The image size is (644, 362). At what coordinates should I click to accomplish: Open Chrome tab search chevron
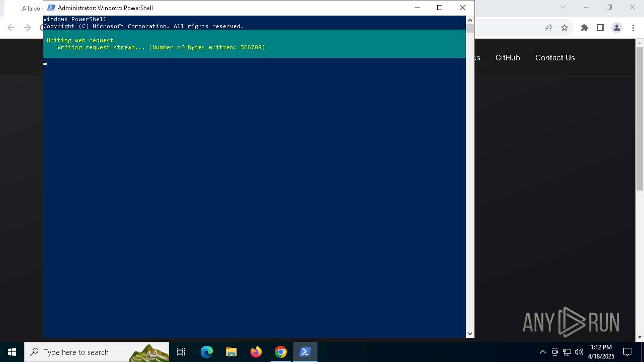click(x=563, y=7)
